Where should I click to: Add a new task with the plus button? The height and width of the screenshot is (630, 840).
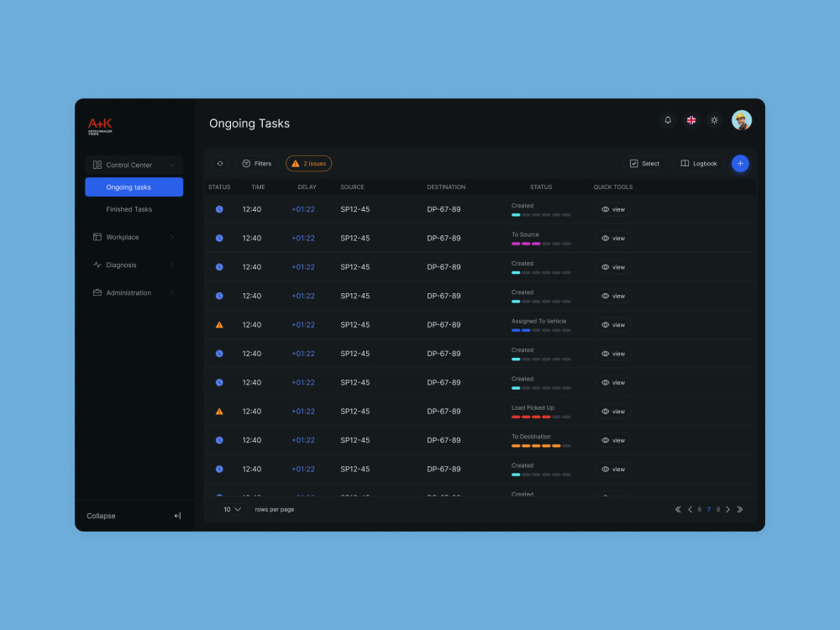[740, 164]
